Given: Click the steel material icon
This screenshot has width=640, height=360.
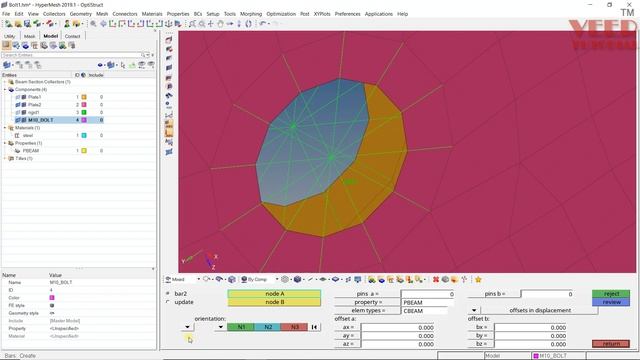Looking at the screenshot, I should (17, 136).
